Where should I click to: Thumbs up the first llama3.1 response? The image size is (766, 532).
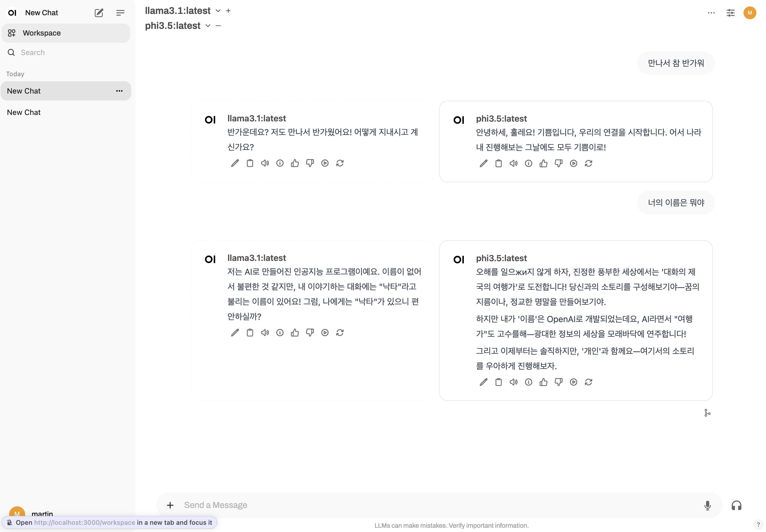(x=295, y=163)
